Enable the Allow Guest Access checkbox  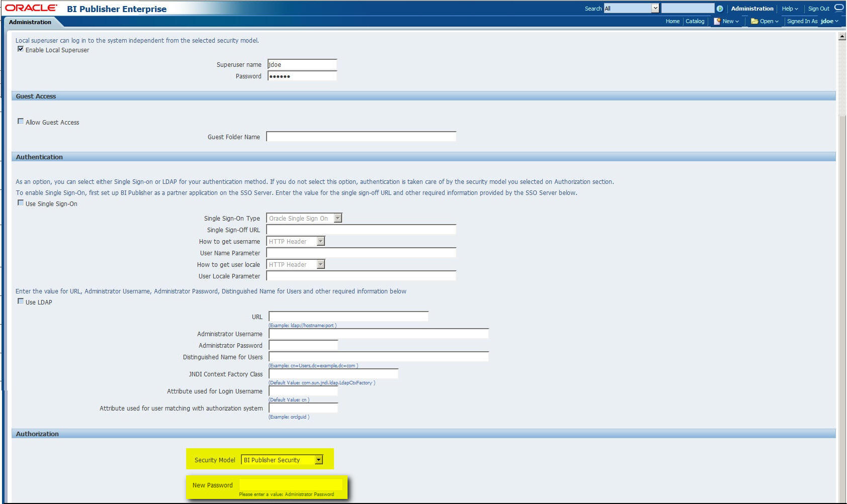(x=21, y=122)
